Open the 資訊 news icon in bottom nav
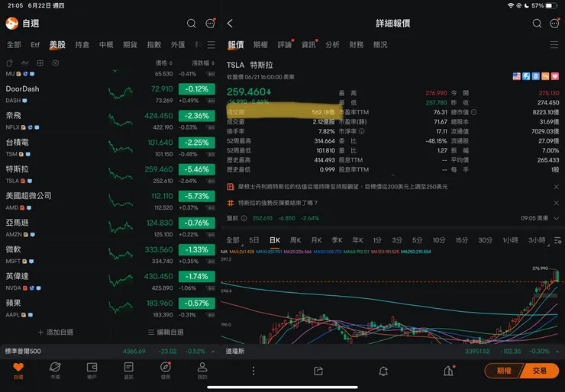This screenshot has width=565, height=392. coord(128,371)
